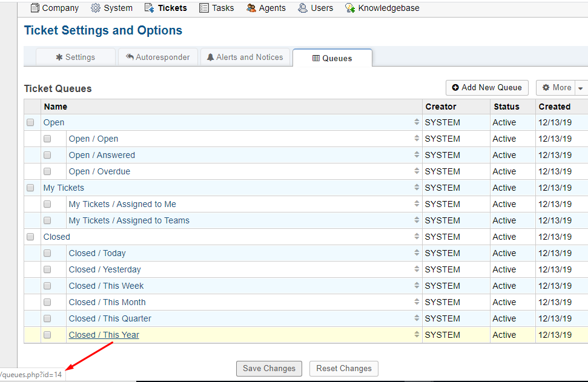Click the Company clipboard icon
The image size is (588, 382).
35,8
